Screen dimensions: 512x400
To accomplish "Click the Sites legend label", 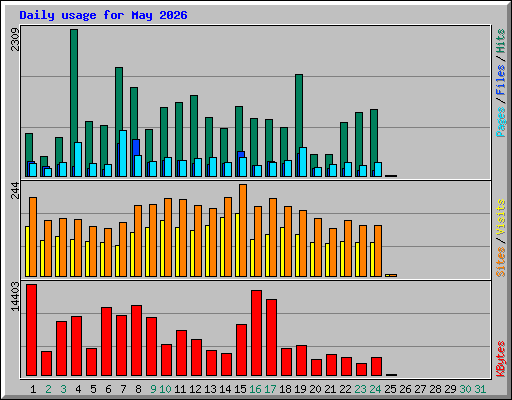I will tap(501, 262).
